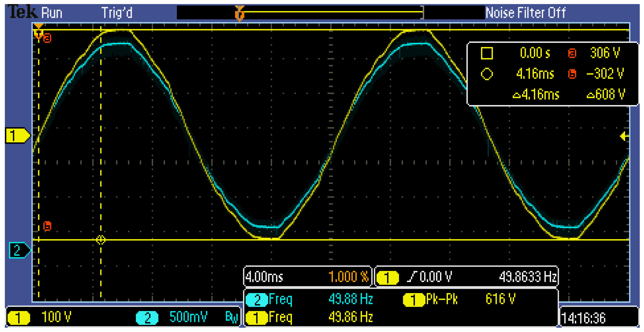Click the trigger level arrow on right edge
This screenshot has width=644, height=332.
624,136
